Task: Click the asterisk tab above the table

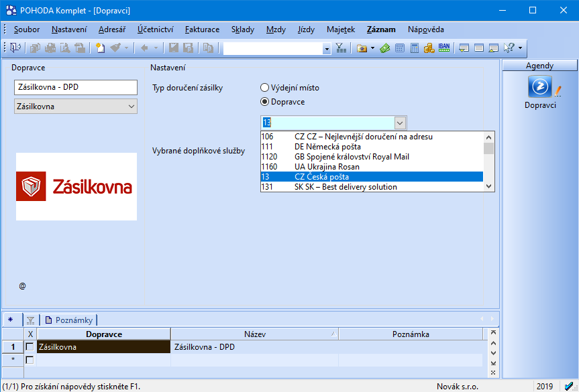Action: [10, 320]
